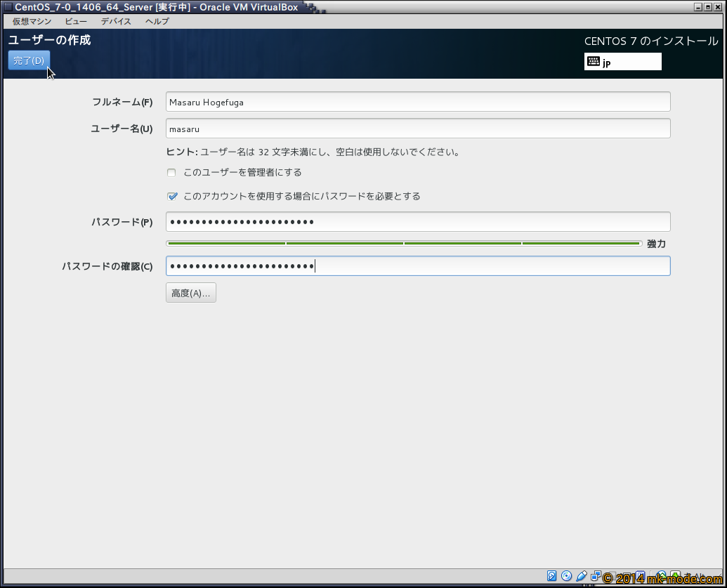Enable このユーザーを管理者にする checkbox

click(x=171, y=173)
